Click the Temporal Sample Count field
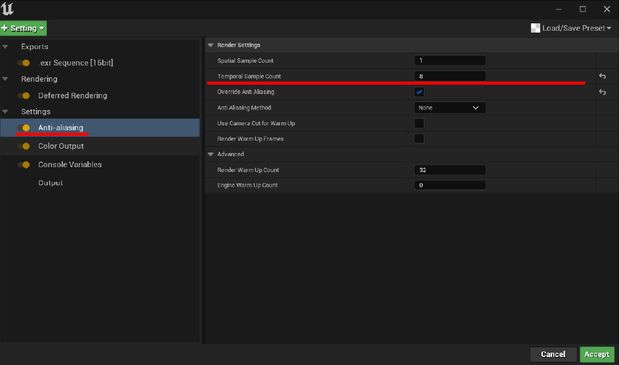This screenshot has height=365, width=619. point(450,76)
